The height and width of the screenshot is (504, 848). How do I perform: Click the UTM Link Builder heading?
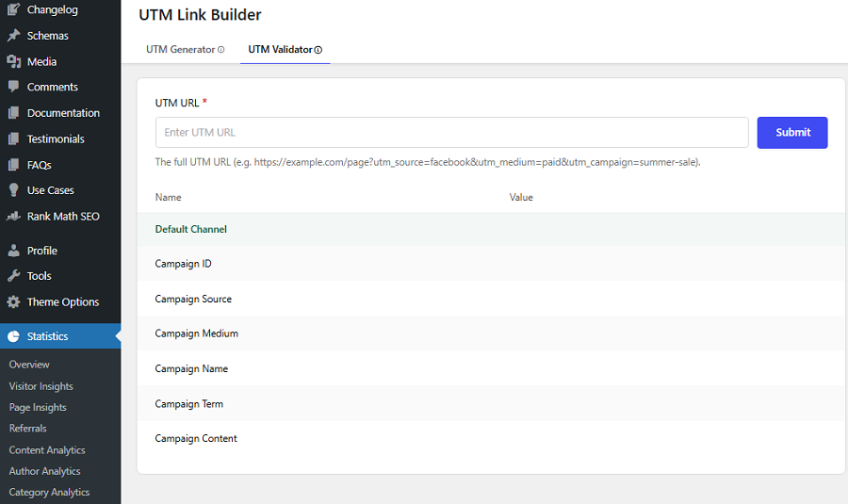click(x=200, y=14)
